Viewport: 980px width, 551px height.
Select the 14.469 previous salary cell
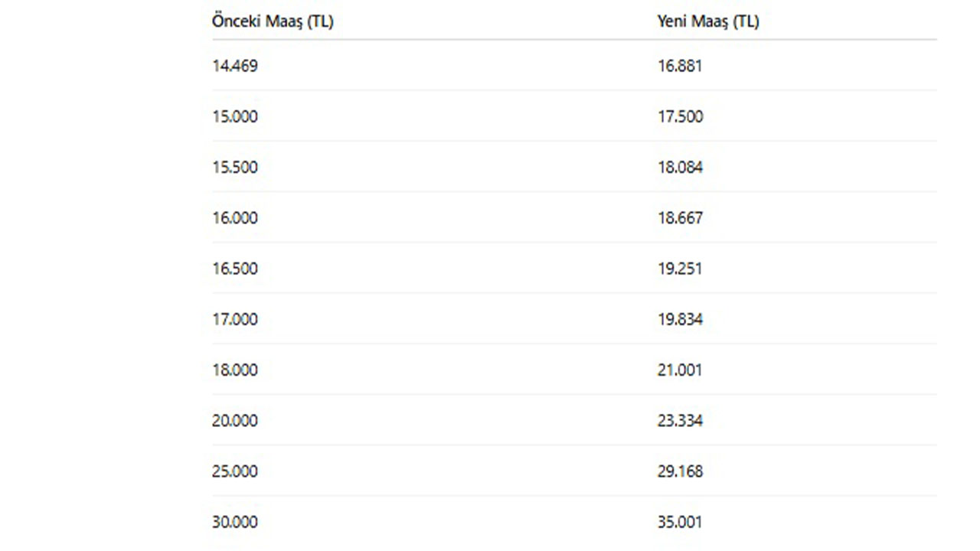[x=235, y=66]
